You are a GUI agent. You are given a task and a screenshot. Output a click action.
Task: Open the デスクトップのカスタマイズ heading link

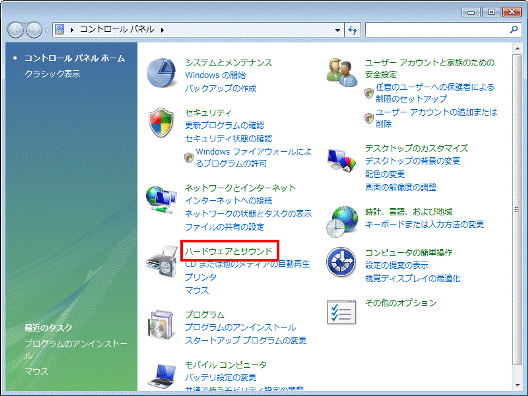pyautogui.click(x=417, y=148)
